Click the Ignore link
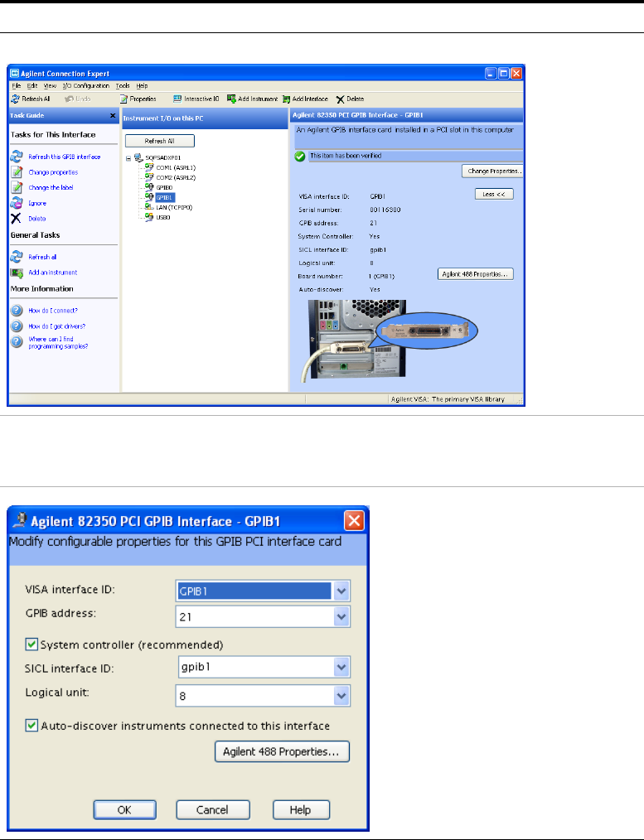Screen dimensions: 644x840 click(x=37, y=204)
